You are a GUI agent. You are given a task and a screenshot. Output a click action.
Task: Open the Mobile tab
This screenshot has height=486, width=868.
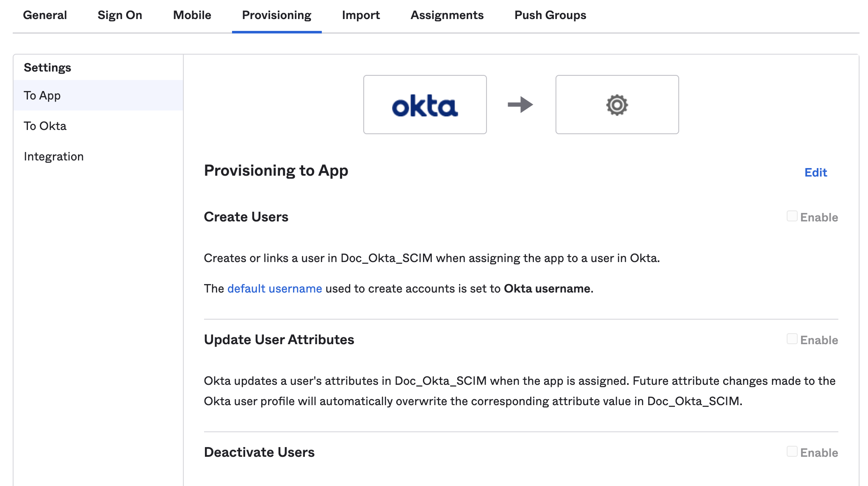tap(192, 15)
